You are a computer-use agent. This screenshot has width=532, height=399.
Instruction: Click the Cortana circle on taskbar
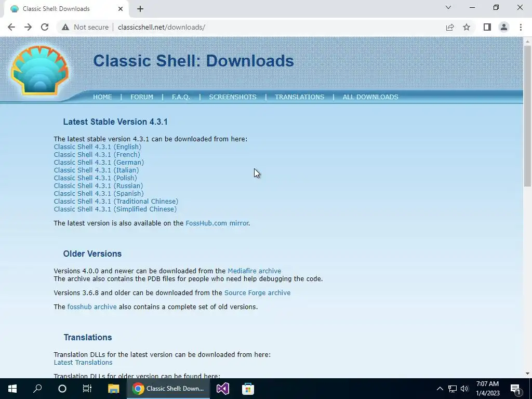(x=62, y=389)
